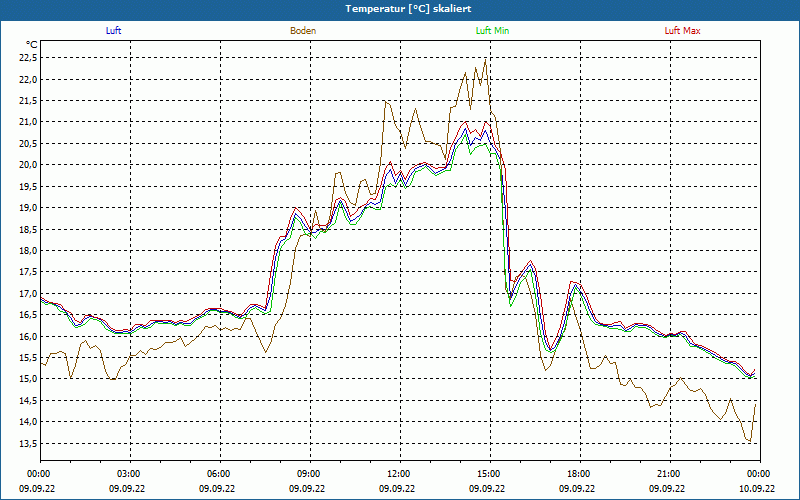Click the 20,0 y-axis value
Screen dimensions: 800x500
27,165
